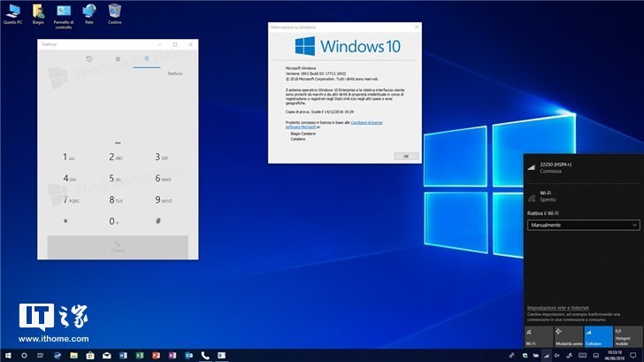Open Microsoft Store from the taskbar
The width and height of the screenshot is (644, 362).
click(x=90, y=356)
